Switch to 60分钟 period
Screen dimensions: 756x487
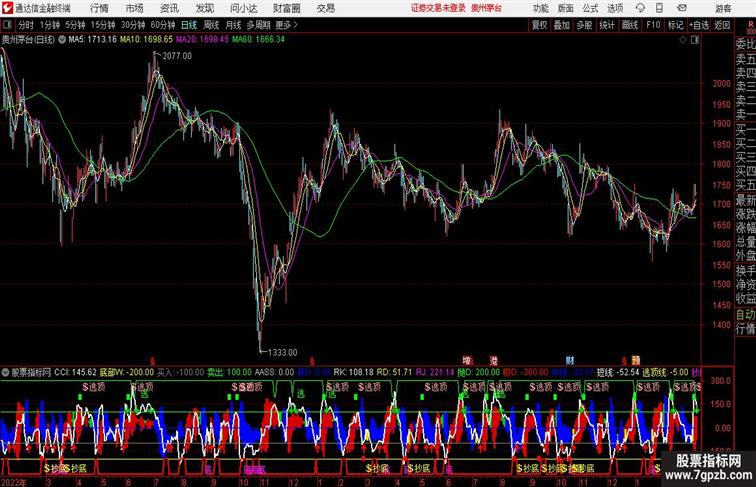pos(162,25)
